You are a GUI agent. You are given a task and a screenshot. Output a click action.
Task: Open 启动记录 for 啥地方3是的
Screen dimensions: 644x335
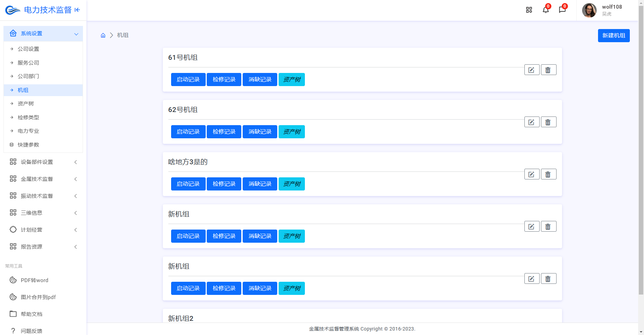point(188,184)
